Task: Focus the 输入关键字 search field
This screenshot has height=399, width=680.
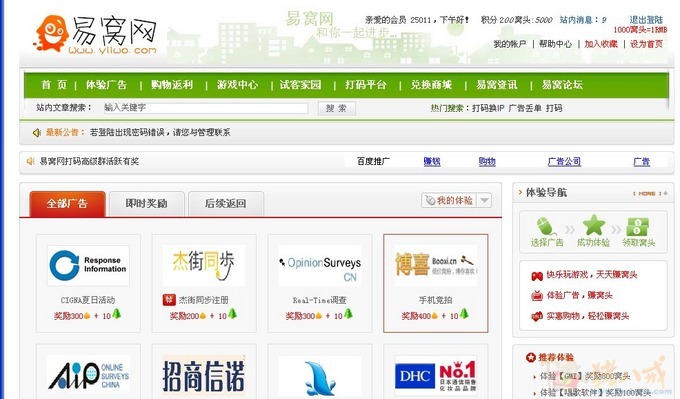Action: click(206, 108)
